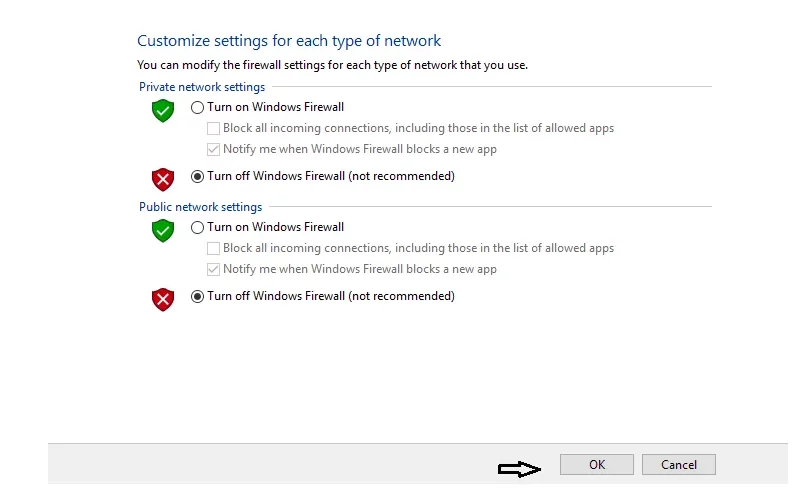This screenshot has height=500, width=800.
Task: Click red shield icon under Private network settings
Action: click(x=163, y=179)
